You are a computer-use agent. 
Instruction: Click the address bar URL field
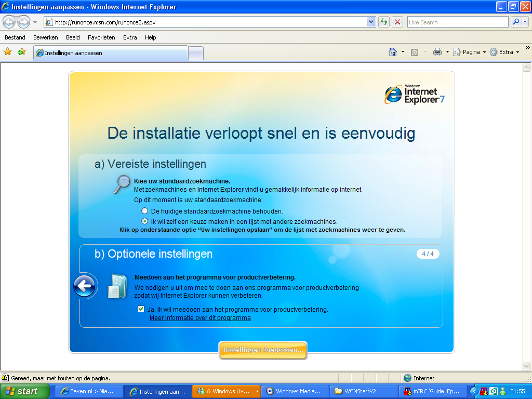click(205, 22)
